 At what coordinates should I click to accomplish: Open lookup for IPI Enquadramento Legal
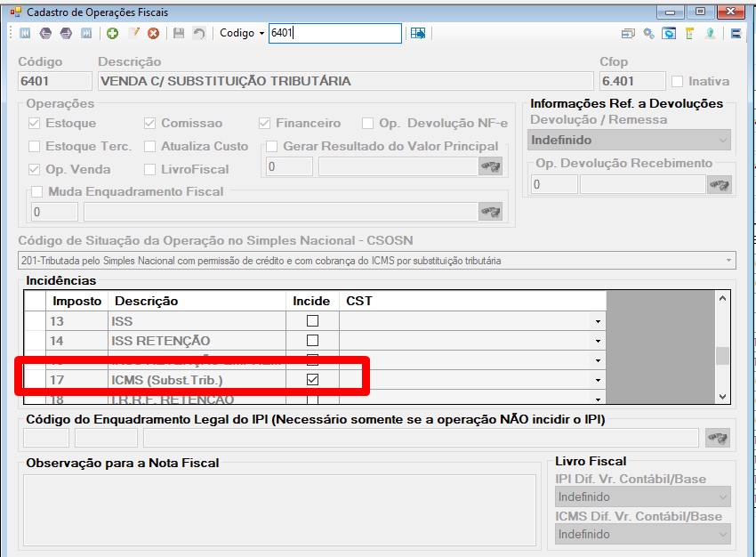point(718,438)
